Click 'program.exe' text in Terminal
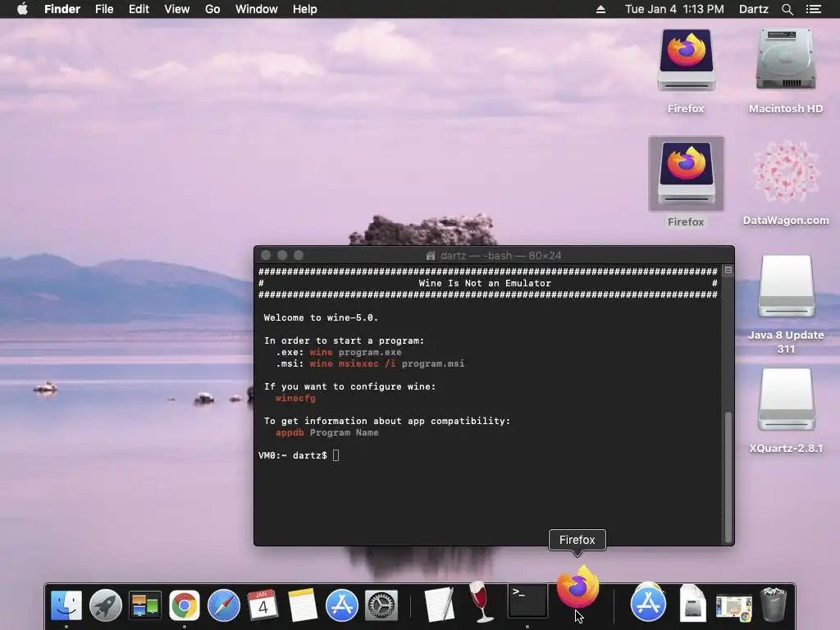The height and width of the screenshot is (630, 840). tap(370, 353)
